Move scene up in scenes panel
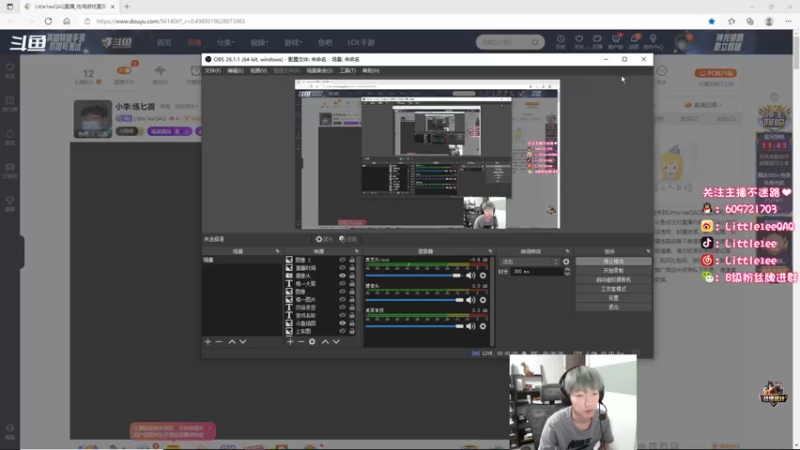This screenshot has height=450, width=800. [232, 341]
